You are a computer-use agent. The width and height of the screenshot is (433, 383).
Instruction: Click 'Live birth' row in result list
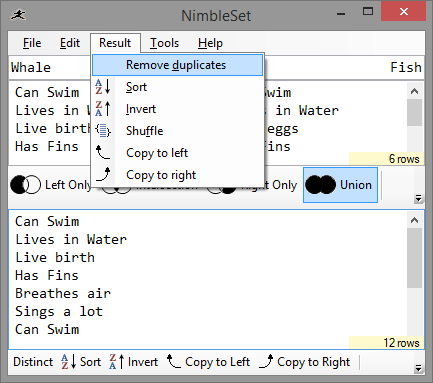55,257
